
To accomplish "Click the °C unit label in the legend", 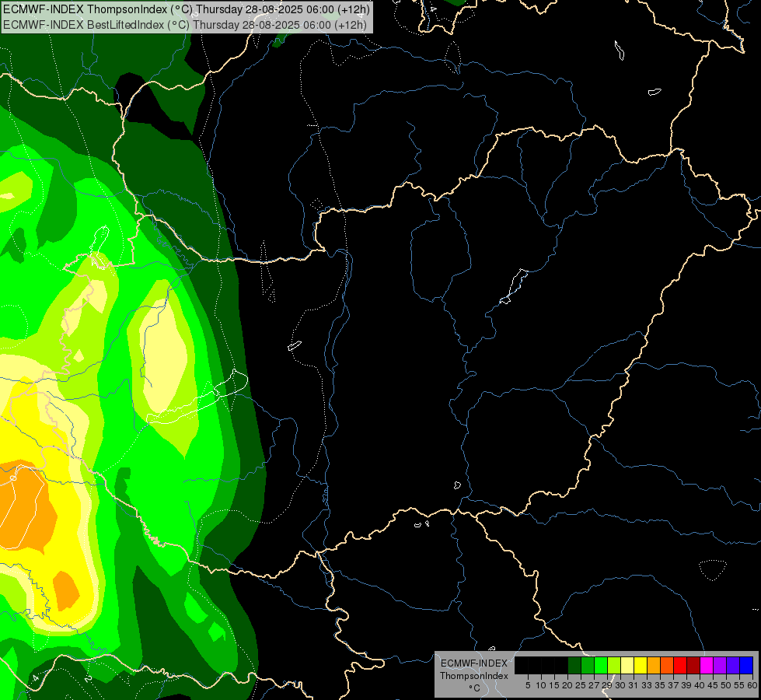I will [x=474, y=688].
